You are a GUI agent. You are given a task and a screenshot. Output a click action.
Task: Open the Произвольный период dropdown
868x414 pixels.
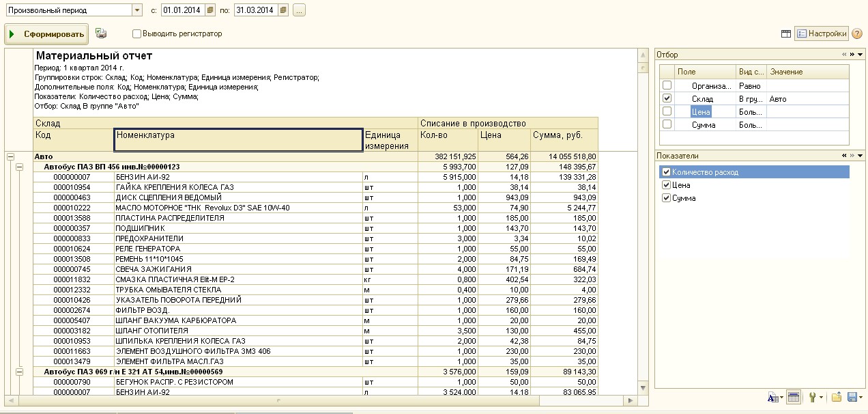[136, 10]
